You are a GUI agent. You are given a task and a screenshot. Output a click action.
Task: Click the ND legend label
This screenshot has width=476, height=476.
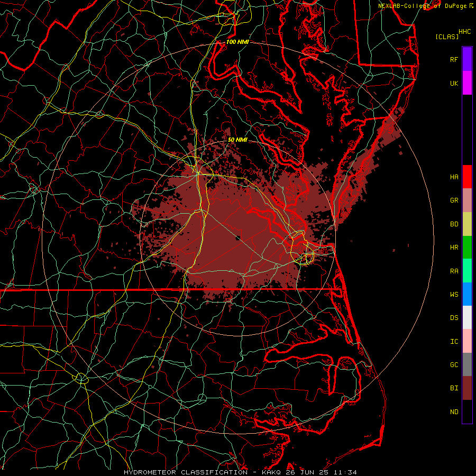pyautogui.click(x=454, y=412)
